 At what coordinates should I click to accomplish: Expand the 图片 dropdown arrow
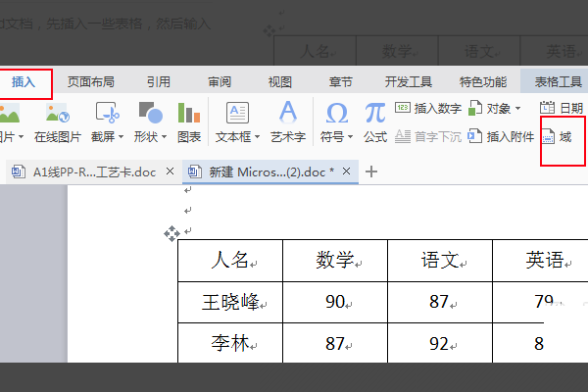(x=21, y=137)
